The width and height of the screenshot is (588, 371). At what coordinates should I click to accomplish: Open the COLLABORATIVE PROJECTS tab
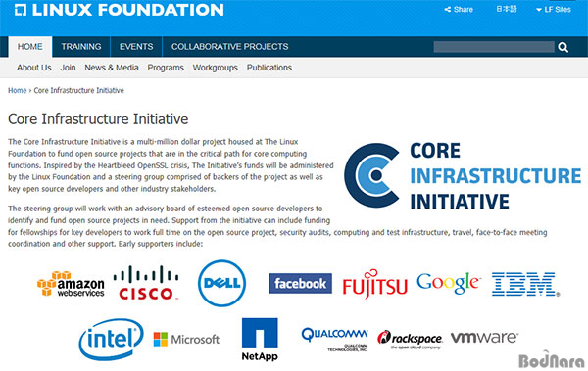coord(230,47)
